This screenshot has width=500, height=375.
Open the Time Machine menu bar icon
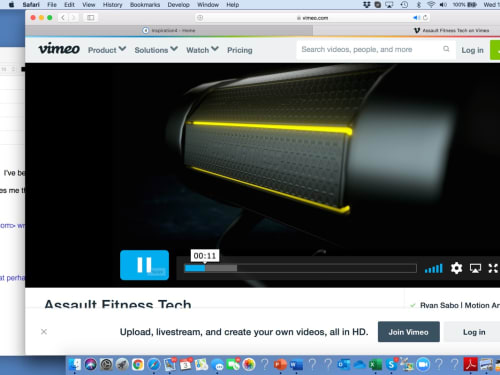coord(404,5)
